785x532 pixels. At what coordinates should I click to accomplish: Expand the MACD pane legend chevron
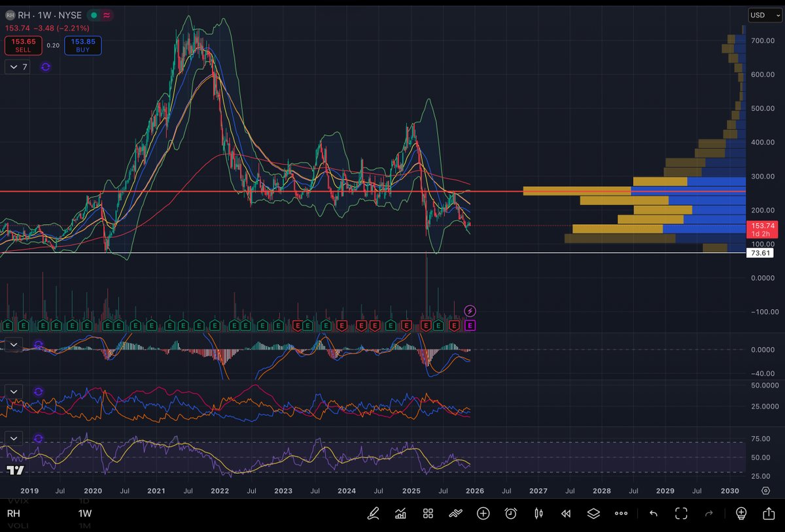(x=13, y=344)
